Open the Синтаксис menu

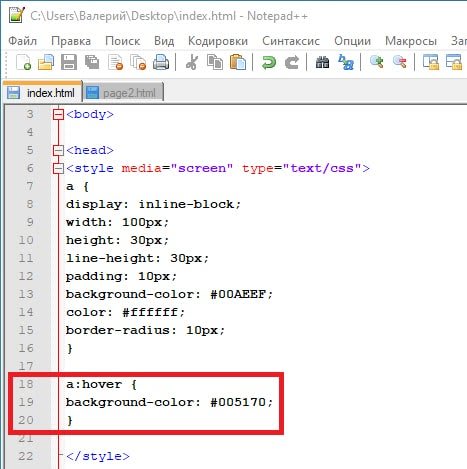click(x=291, y=41)
